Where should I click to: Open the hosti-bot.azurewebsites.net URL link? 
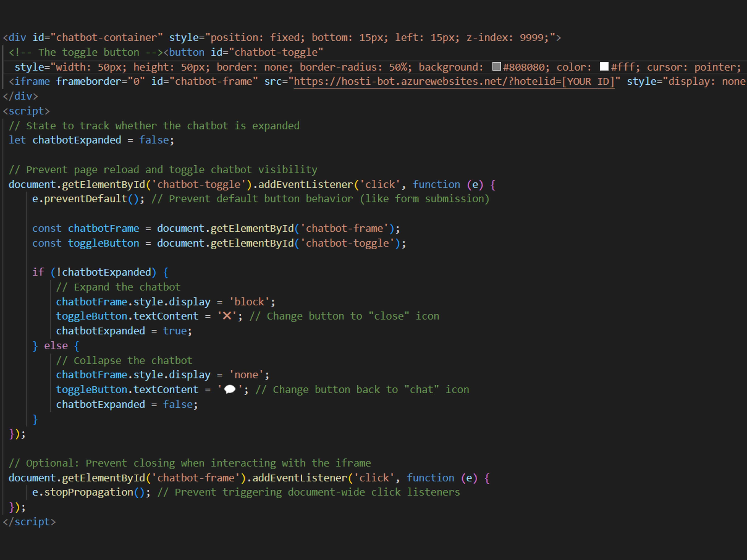(x=454, y=81)
